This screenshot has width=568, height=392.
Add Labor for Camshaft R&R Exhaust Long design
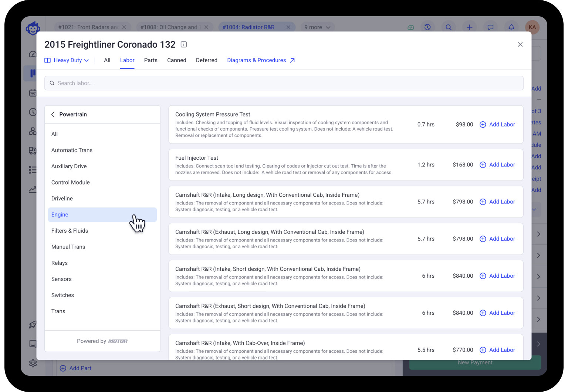click(497, 239)
